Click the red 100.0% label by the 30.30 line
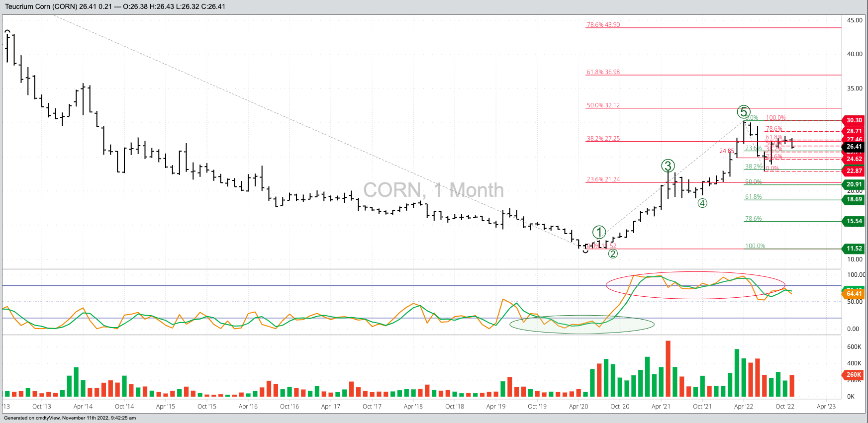The height and width of the screenshot is (423, 868). pos(775,118)
